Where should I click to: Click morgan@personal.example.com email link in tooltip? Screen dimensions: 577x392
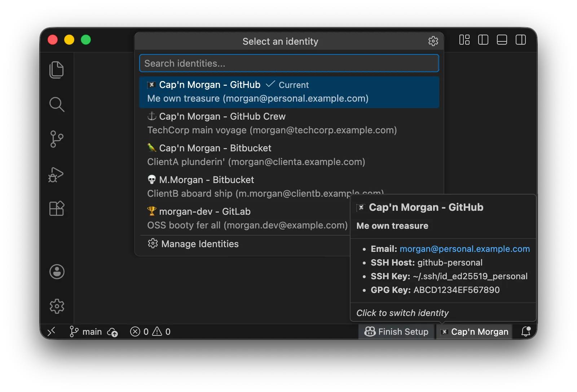click(465, 249)
